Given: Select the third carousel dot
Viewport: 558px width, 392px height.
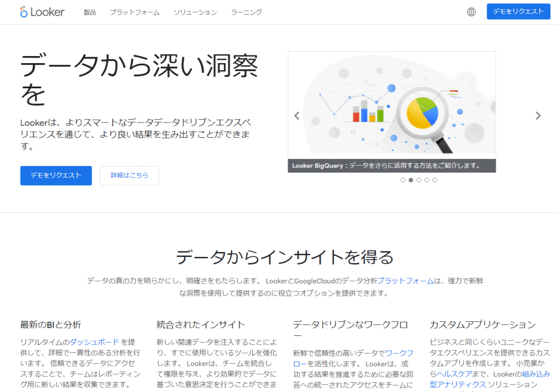Looking at the screenshot, I should 419,180.
